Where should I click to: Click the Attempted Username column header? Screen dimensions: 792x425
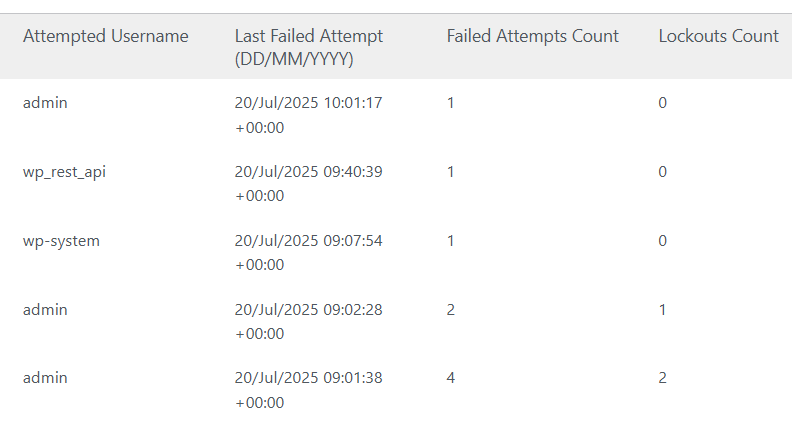point(106,36)
